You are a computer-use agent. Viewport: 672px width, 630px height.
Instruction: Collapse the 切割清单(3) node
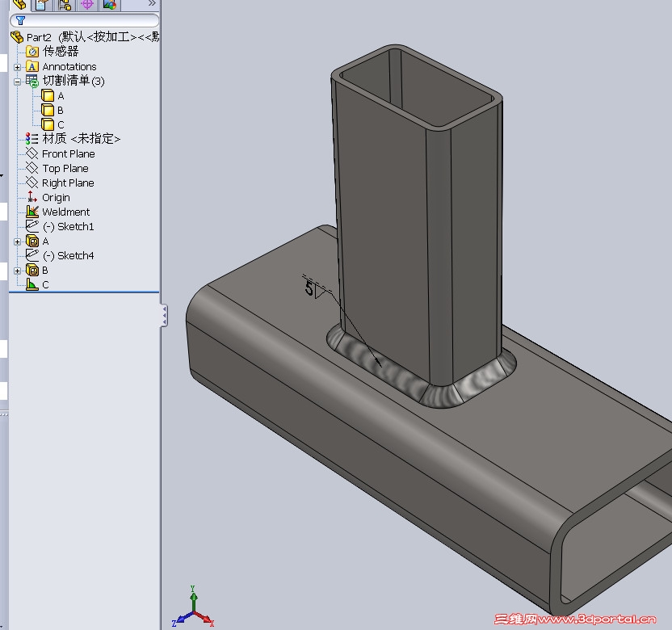pos(17,82)
